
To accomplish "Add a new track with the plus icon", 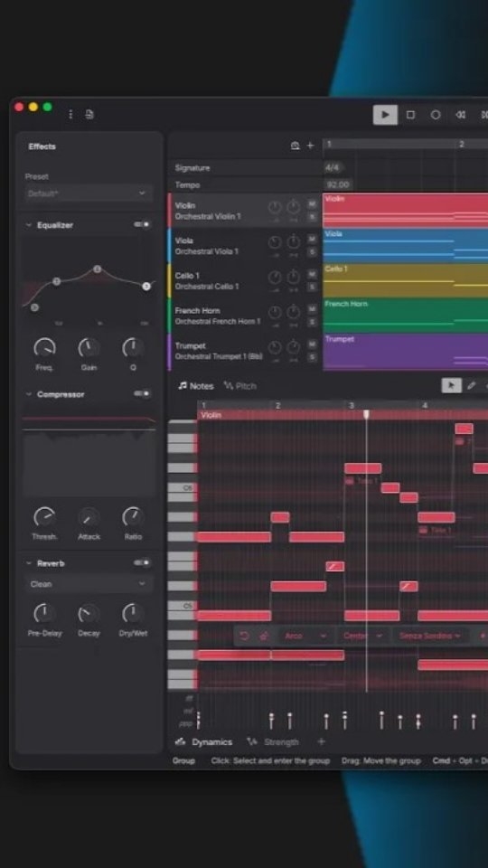I will 310,145.
